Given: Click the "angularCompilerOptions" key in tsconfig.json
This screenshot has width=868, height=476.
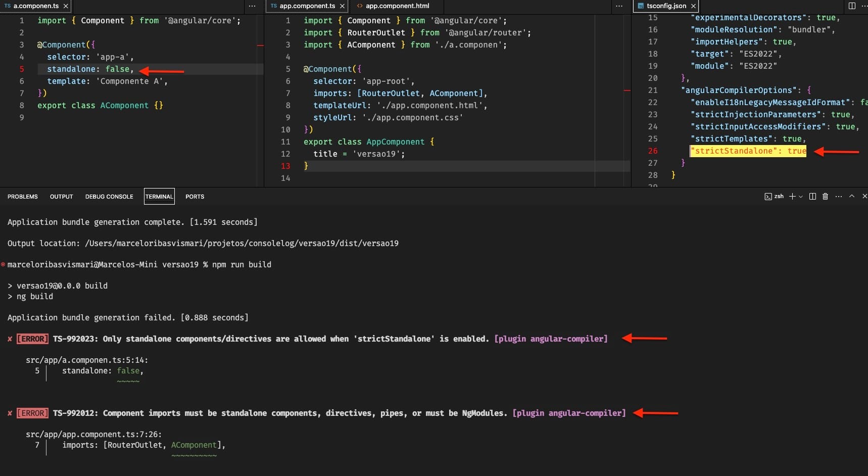Looking at the screenshot, I should tap(739, 90).
